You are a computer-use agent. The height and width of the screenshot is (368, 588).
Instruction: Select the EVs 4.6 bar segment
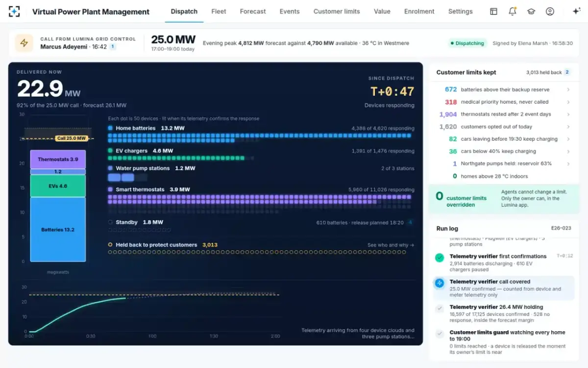(58, 186)
